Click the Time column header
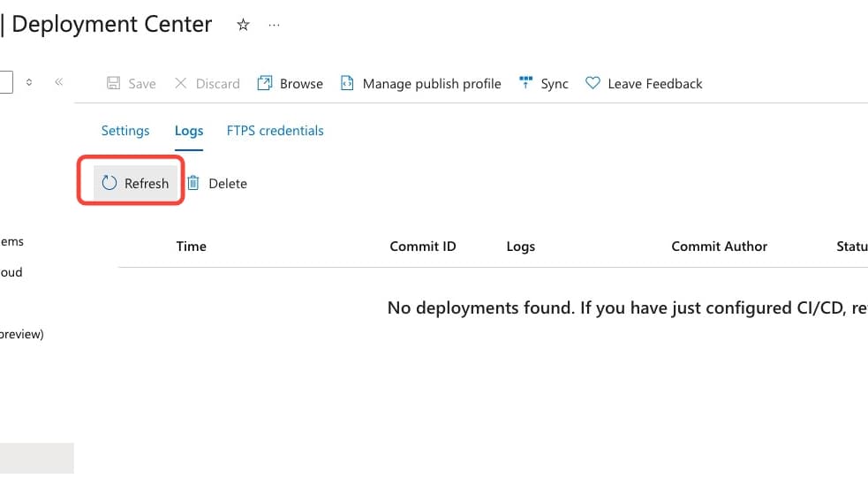Viewport: 868px width, 486px height. [x=191, y=246]
